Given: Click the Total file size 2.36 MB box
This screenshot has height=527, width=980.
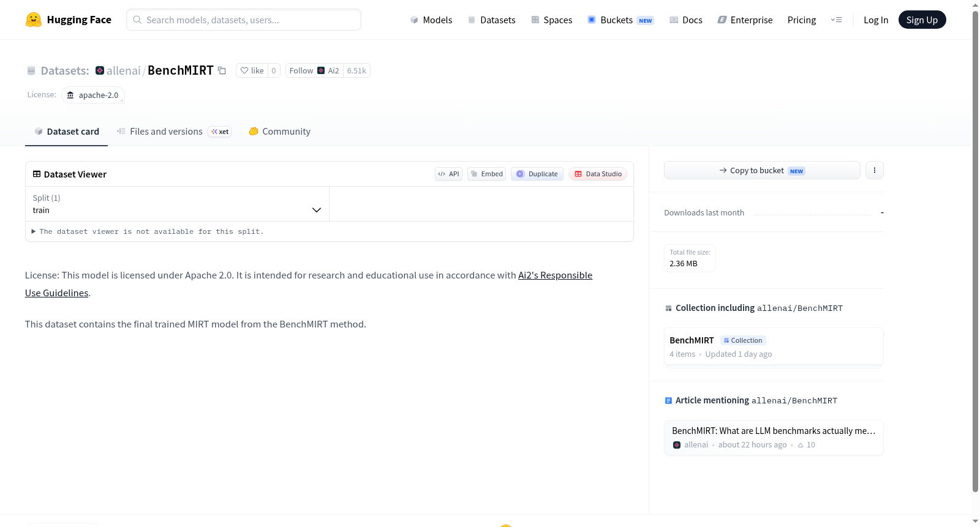Looking at the screenshot, I should tap(690, 258).
